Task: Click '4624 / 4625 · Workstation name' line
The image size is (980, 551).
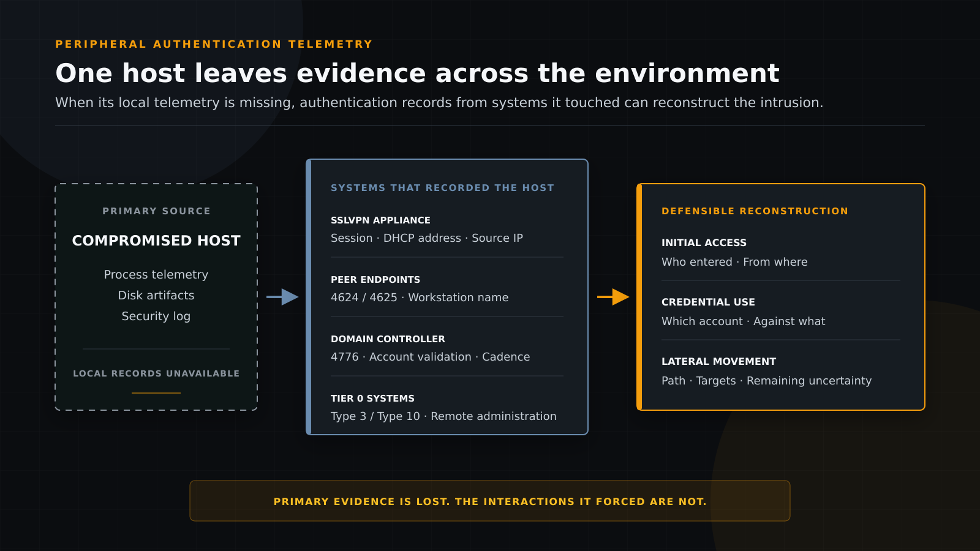Action: coord(420,298)
